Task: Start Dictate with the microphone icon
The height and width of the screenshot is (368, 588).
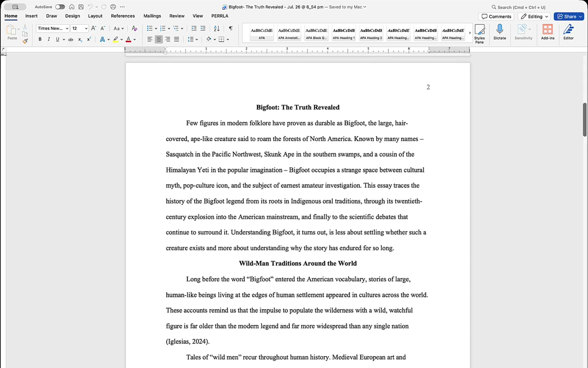Action: (x=500, y=32)
